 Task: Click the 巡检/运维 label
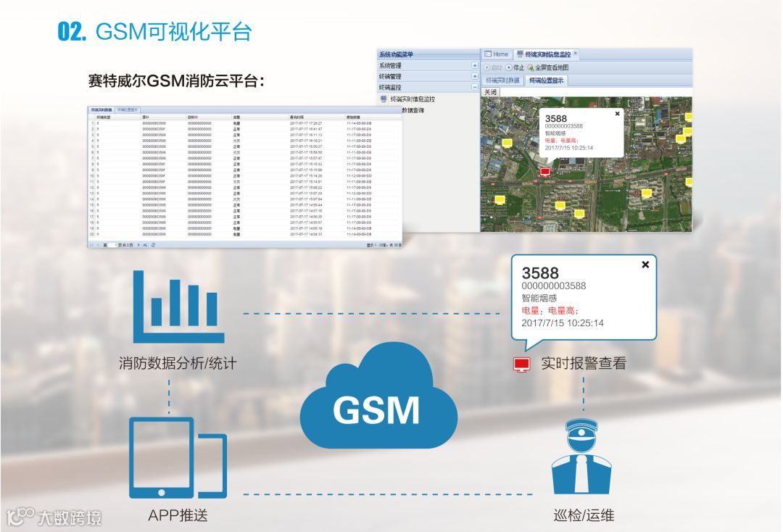point(584,515)
